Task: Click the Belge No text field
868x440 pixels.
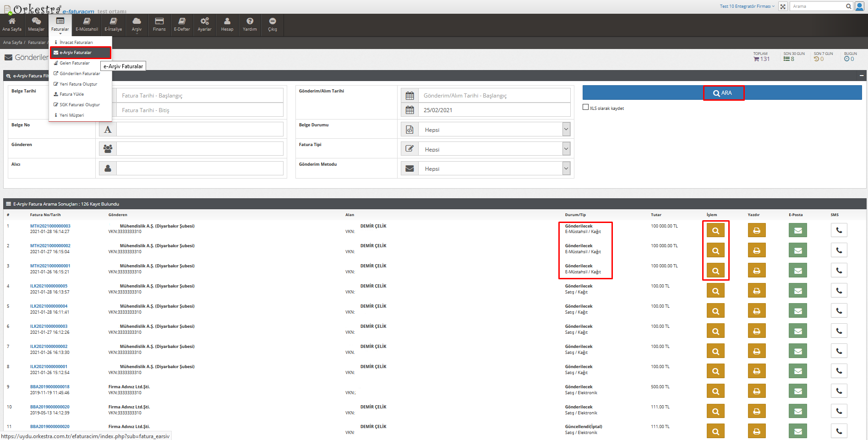Action: pos(200,130)
